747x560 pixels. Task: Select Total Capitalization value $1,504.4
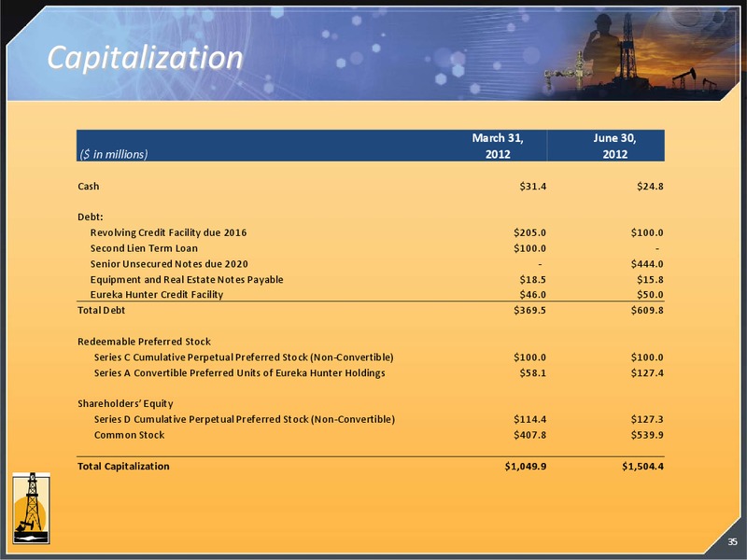point(642,466)
